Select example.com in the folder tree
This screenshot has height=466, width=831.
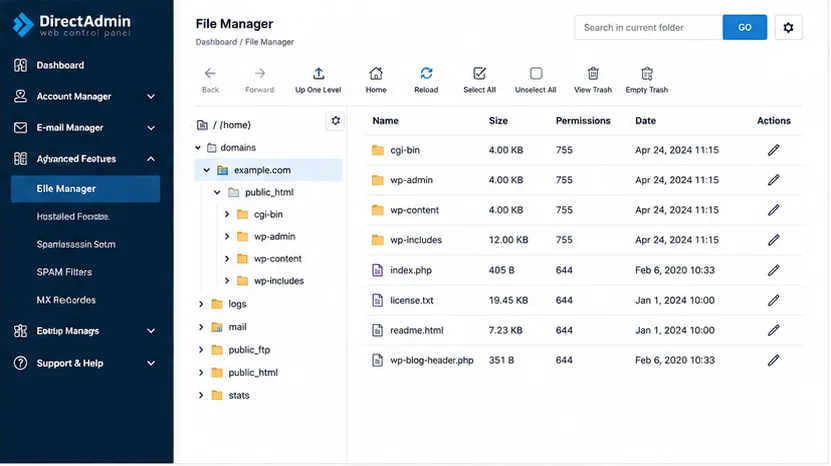pyautogui.click(x=269, y=170)
